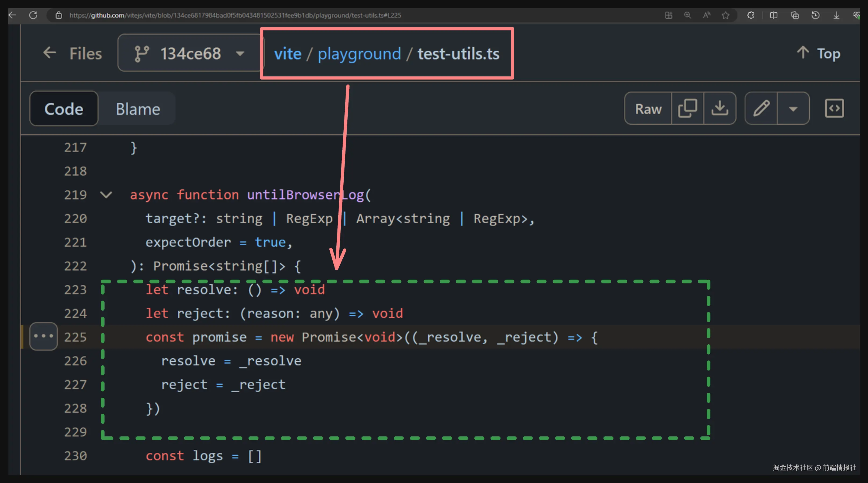
Task: Toggle split screen browser icon
Action: pos(774,15)
